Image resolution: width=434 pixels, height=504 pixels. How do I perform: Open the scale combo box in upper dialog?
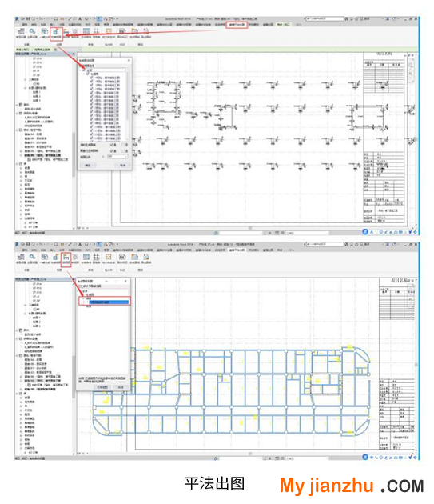(x=117, y=156)
